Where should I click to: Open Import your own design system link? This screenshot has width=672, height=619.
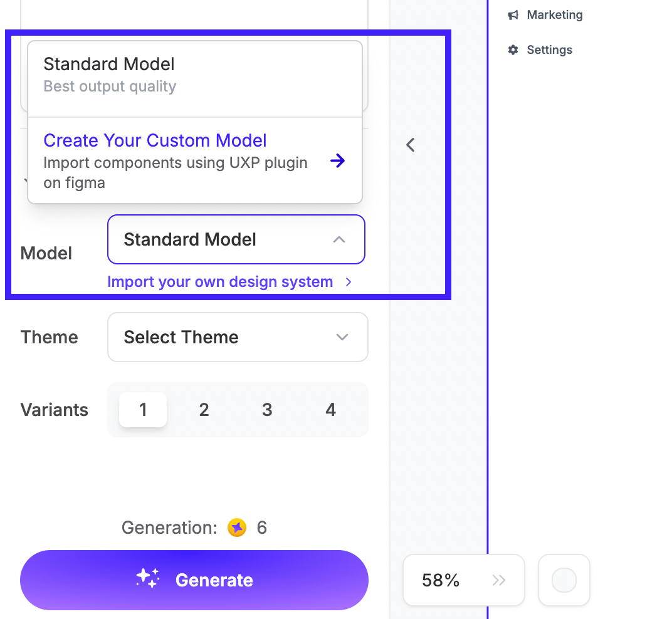click(220, 282)
